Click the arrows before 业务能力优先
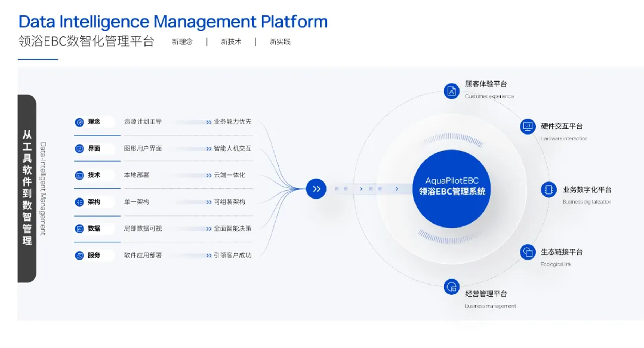Image resolution: width=644 pixels, height=348 pixels. (208, 122)
